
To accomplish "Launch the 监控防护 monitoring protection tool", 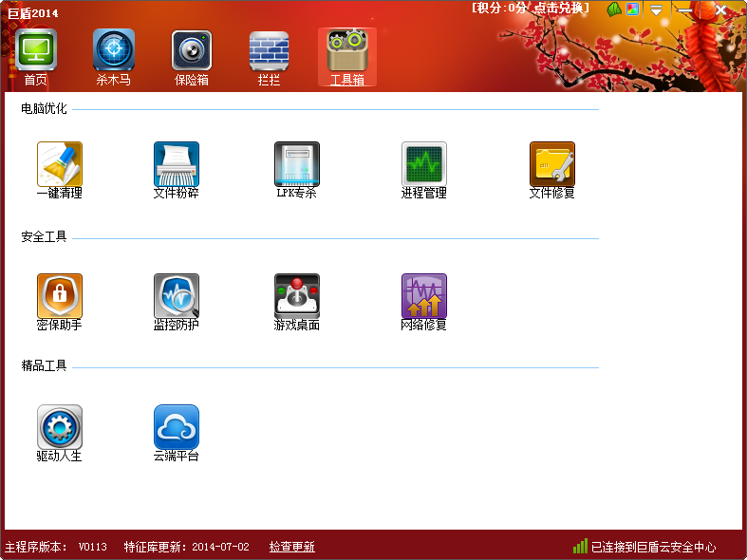I will coord(177,303).
